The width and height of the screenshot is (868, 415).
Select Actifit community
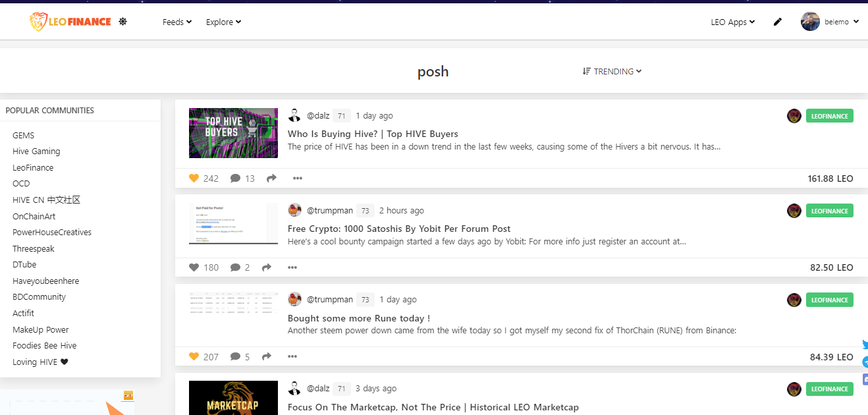[x=23, y=313]
